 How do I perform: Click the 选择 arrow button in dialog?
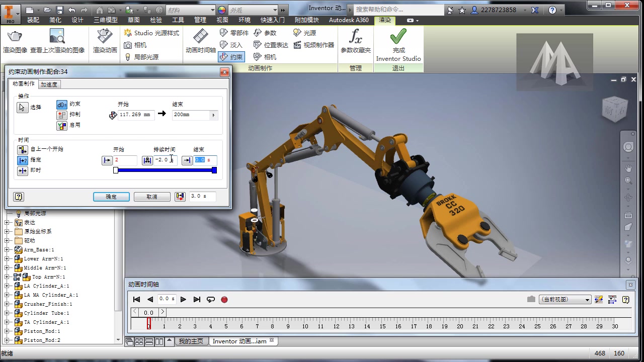pyautogui.click(x=23, y=108)
